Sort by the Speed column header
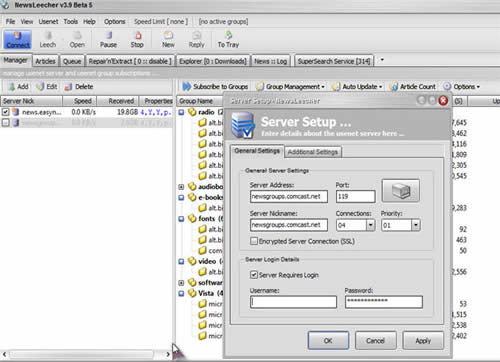 point(80,101)
